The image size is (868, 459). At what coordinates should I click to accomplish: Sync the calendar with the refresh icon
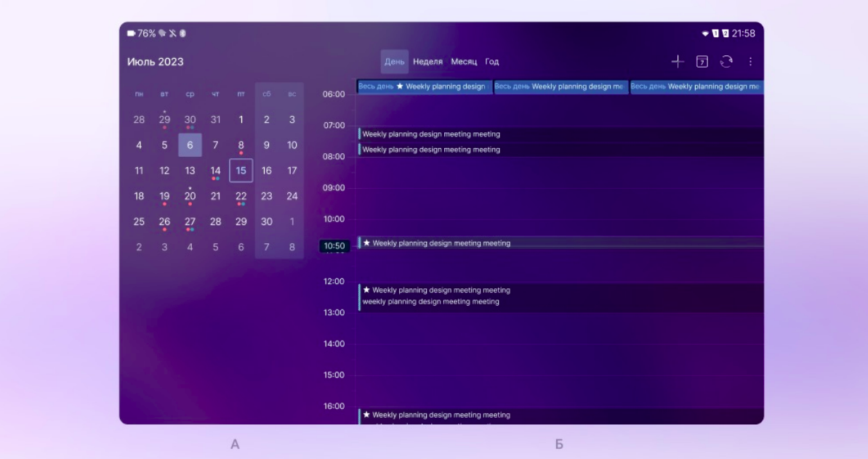coord(726,62)
